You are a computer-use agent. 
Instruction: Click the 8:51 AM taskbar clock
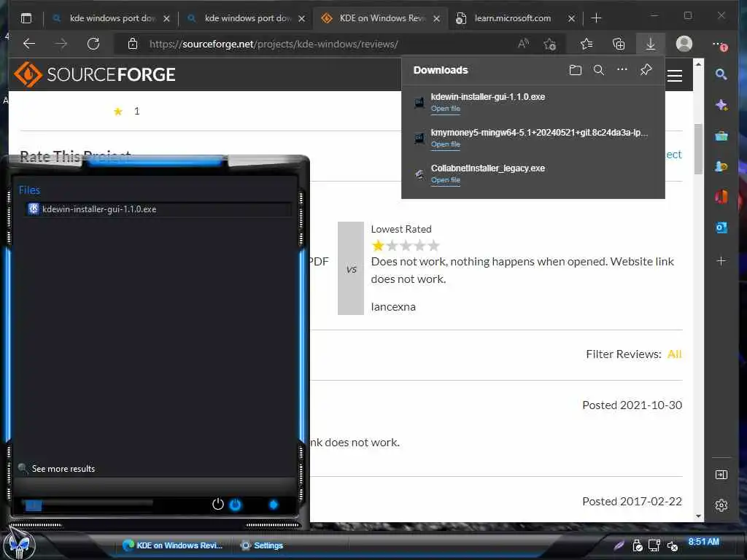click(703, 542)
